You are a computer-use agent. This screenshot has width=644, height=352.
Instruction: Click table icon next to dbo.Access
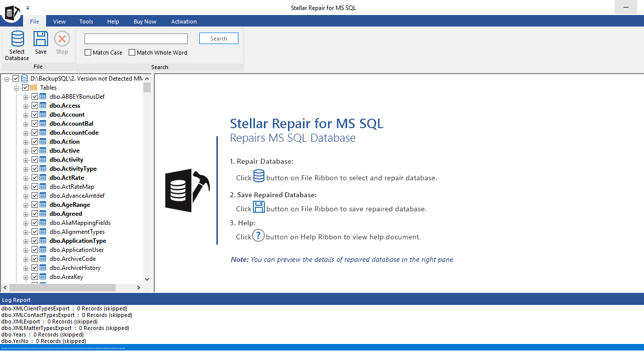point(43,106)
